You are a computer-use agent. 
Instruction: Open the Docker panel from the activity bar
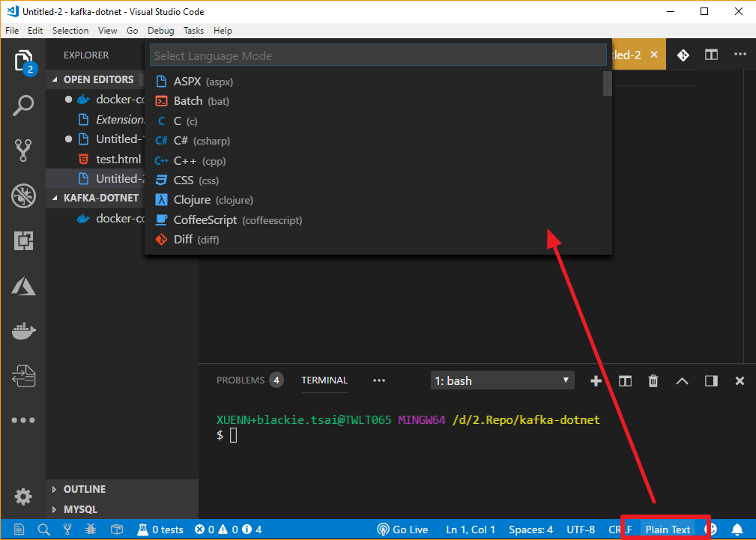click(23, 331)
